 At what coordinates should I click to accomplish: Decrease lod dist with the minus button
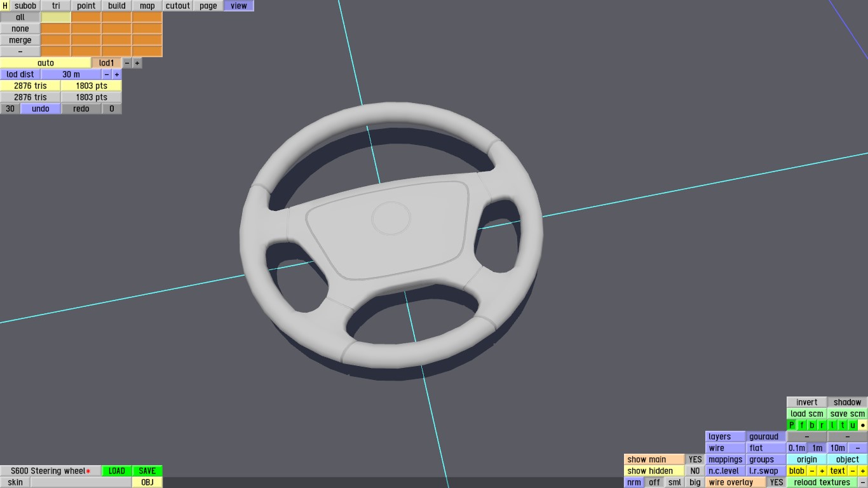point(107,74)
